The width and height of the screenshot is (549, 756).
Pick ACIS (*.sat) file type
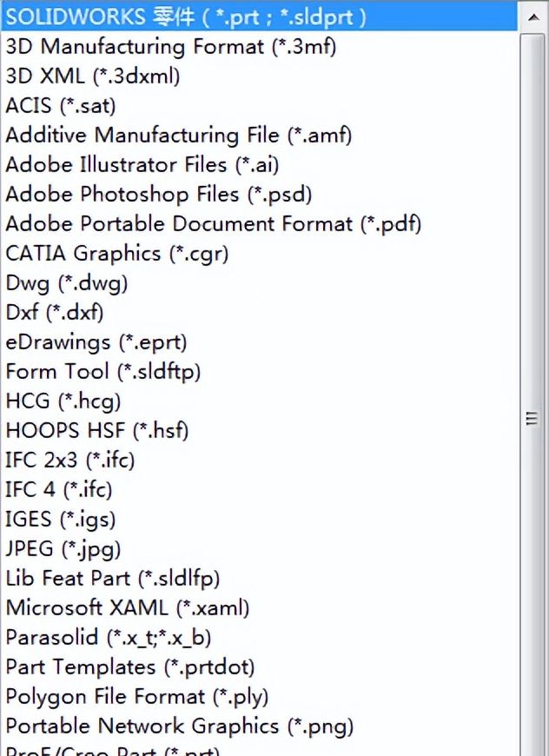tap(61, 105)
